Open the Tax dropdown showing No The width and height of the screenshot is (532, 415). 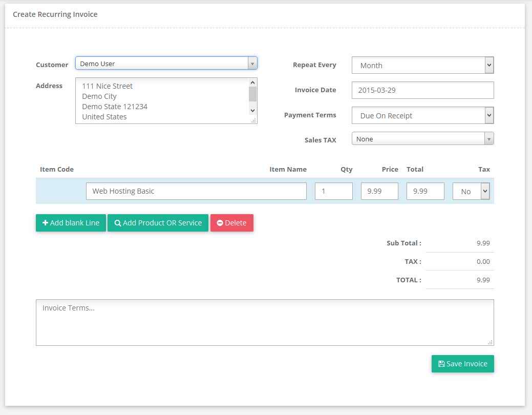pyautogui.click(x=471, y=191)
